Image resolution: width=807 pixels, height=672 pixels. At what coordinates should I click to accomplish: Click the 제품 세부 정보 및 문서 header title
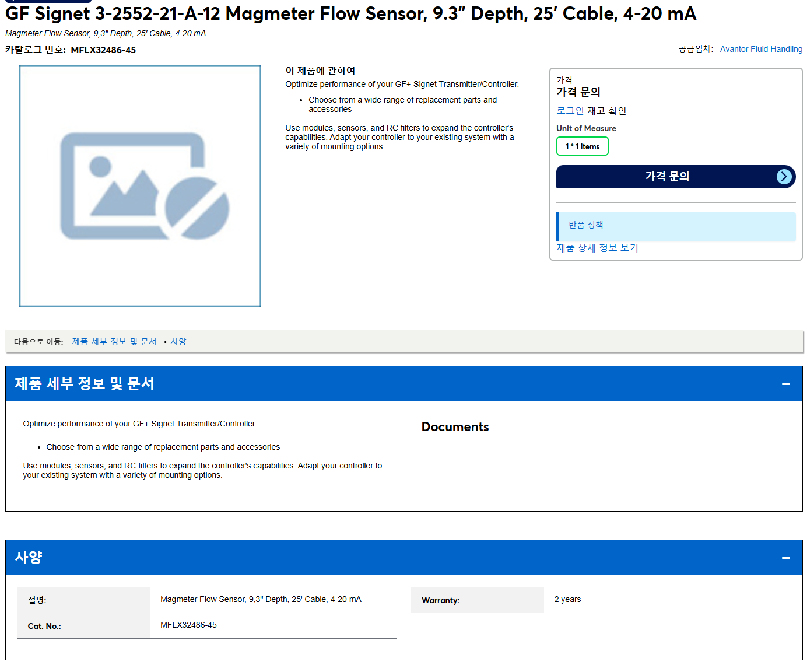[x=85, y=384]
